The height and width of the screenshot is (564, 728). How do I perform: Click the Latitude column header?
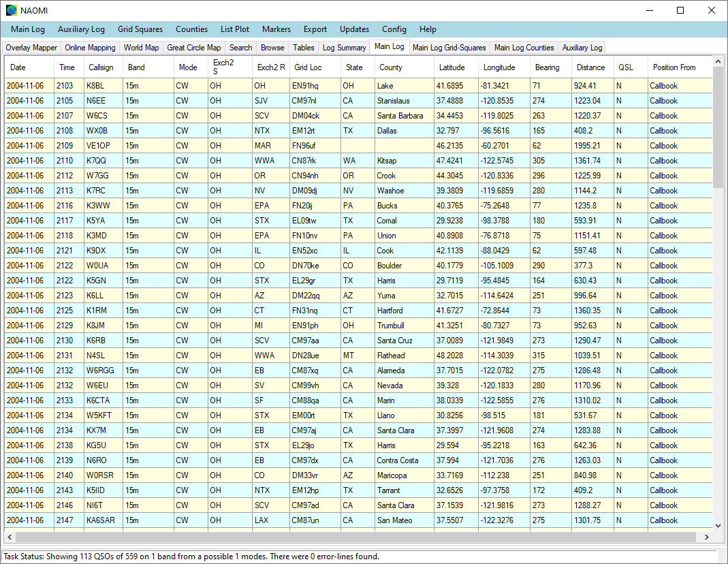pos(456,67)
